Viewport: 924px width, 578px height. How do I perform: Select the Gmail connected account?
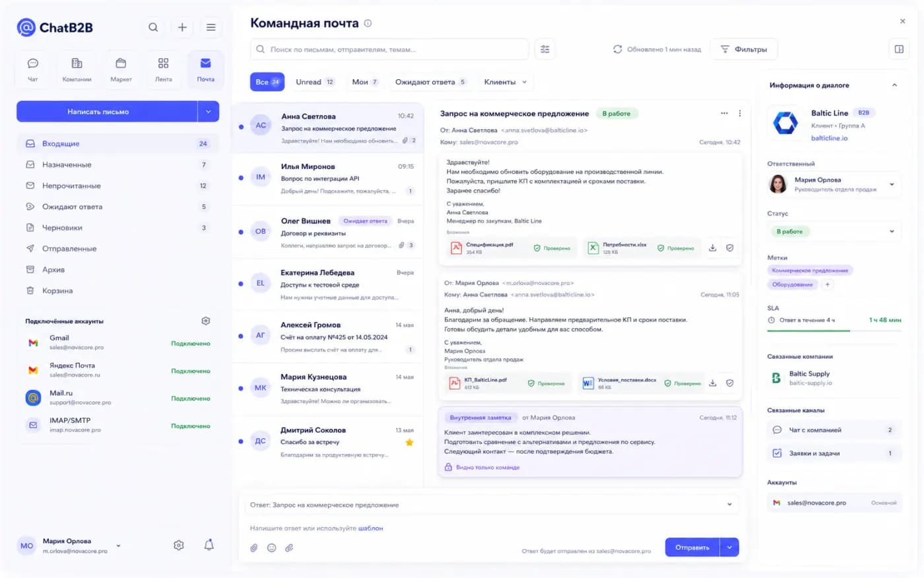coord(117,342)
